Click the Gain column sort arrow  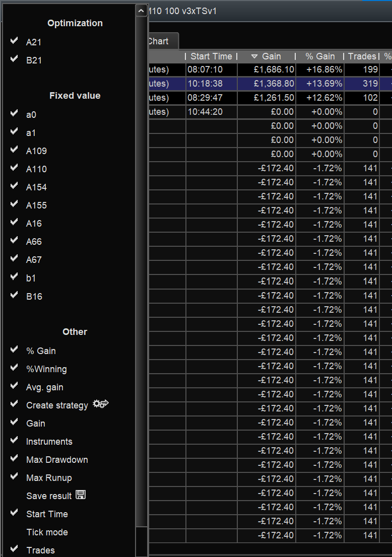pos(254,56)
